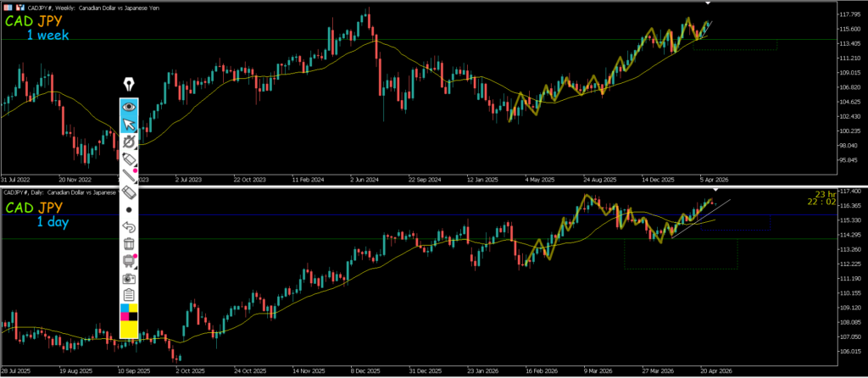Select the arrow cursor tool
Screen dimensions: 868x378
tap(129, 124)
